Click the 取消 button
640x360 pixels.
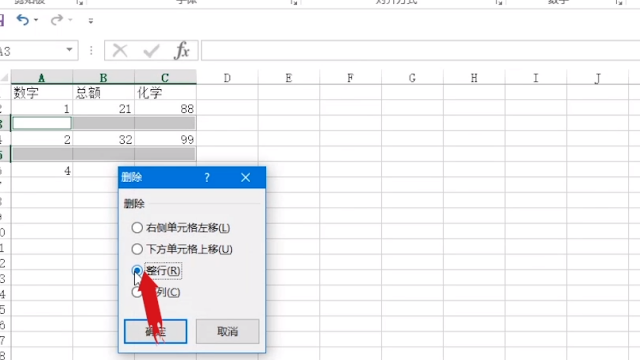pyautogui.click(x=227, y=331)
